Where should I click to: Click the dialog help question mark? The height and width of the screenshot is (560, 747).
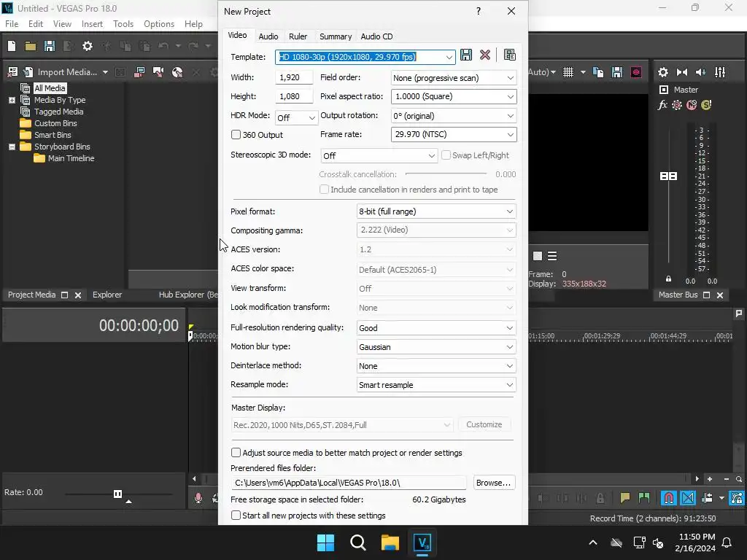(479, 11)
